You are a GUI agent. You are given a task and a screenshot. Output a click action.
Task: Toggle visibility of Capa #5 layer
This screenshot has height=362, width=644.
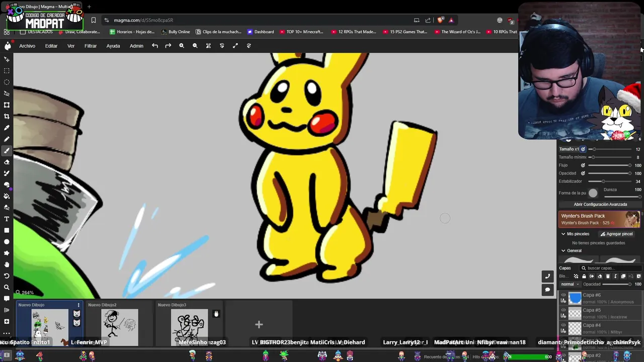(x=563, y=310)
